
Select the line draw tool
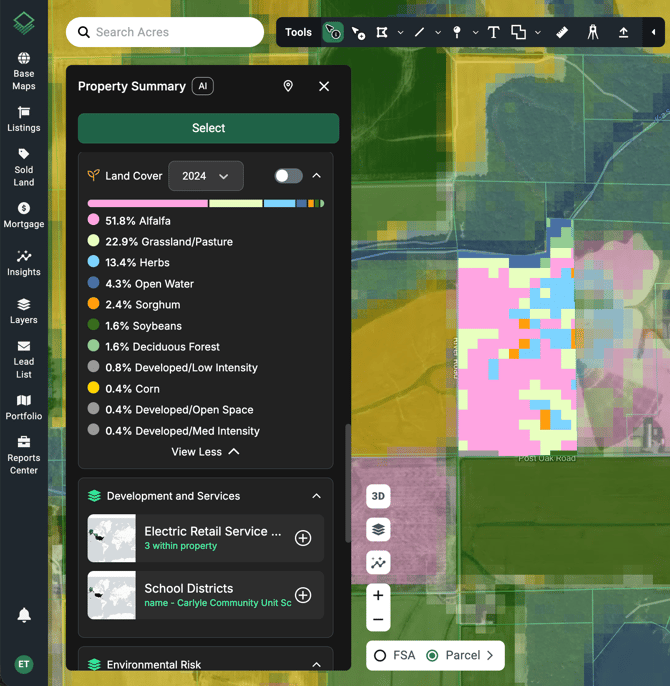pos(419,32)
